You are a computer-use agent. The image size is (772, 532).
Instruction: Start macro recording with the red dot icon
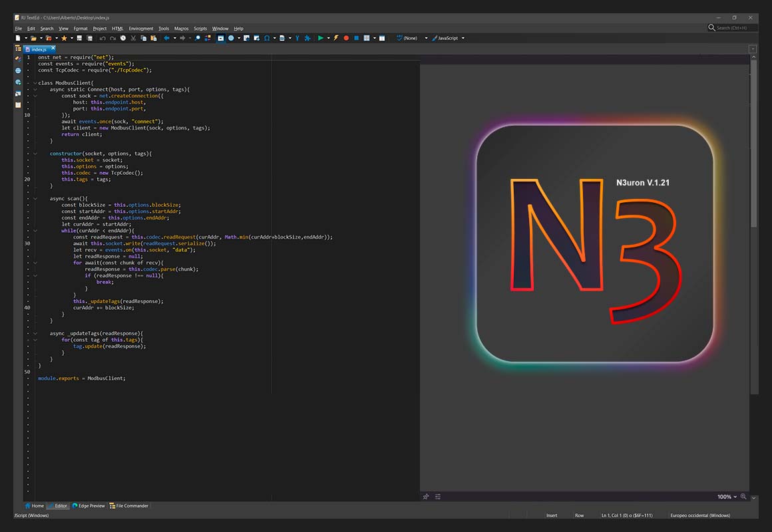pos(346,38)
